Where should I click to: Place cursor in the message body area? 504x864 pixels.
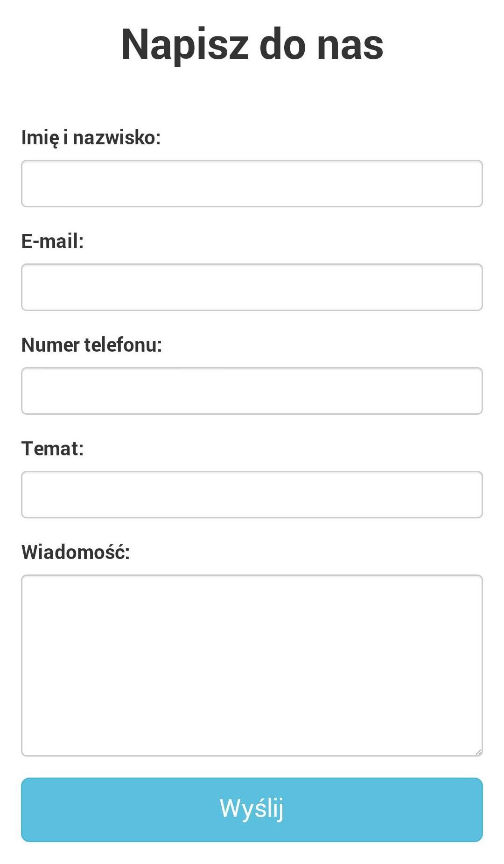click(252, 665)
